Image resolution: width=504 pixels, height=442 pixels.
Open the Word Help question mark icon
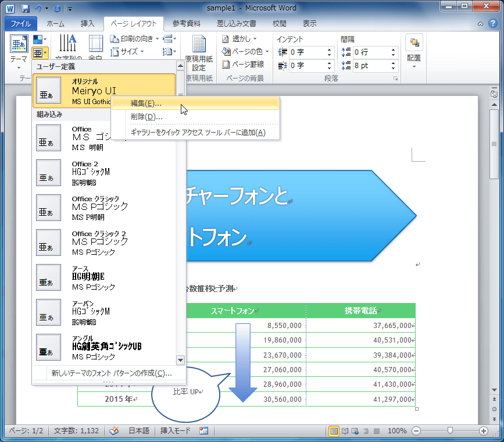493,23
